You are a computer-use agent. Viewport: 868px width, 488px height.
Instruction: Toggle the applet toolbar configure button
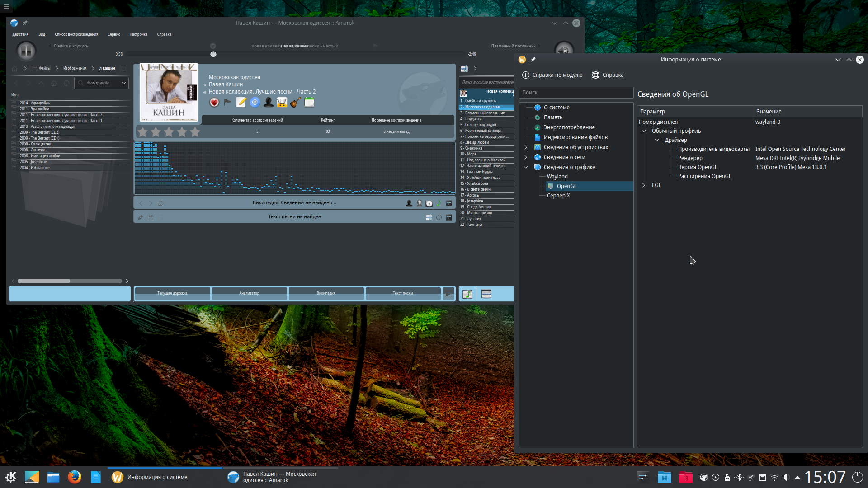[448, 294]
